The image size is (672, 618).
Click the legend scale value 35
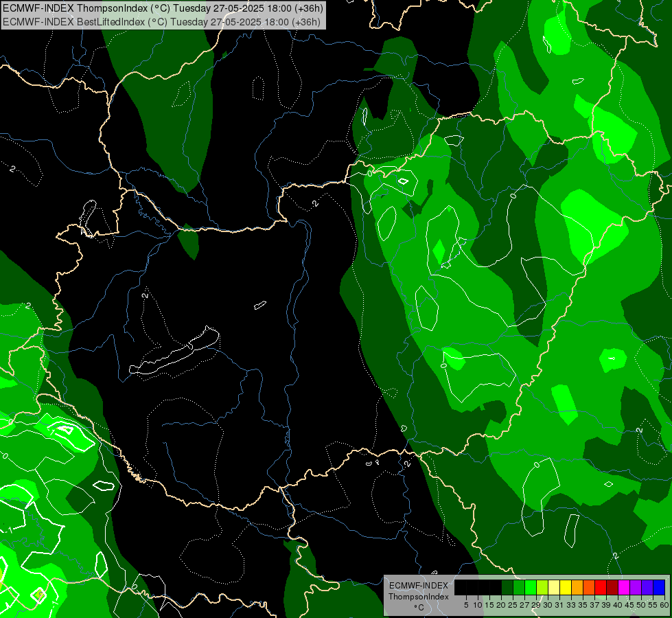click(x=583, y=605)
